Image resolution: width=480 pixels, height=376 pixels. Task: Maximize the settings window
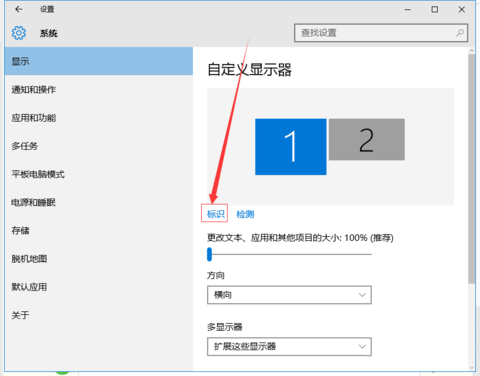point(435,9)
